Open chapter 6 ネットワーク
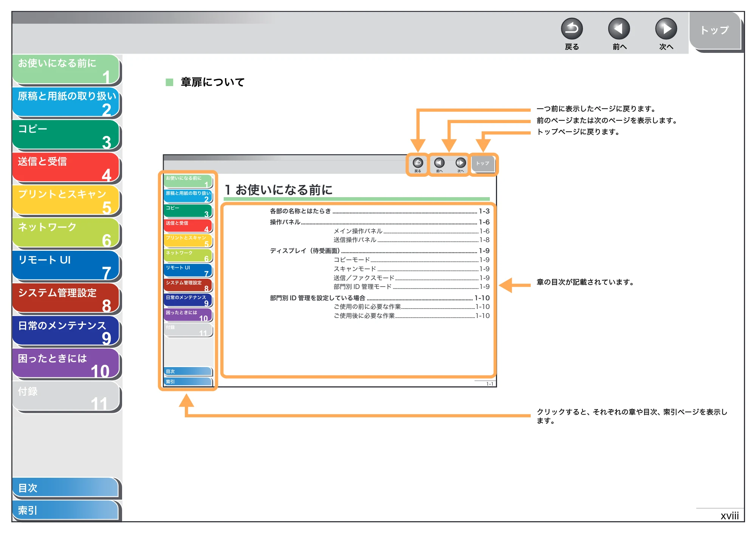 (66, 233)
